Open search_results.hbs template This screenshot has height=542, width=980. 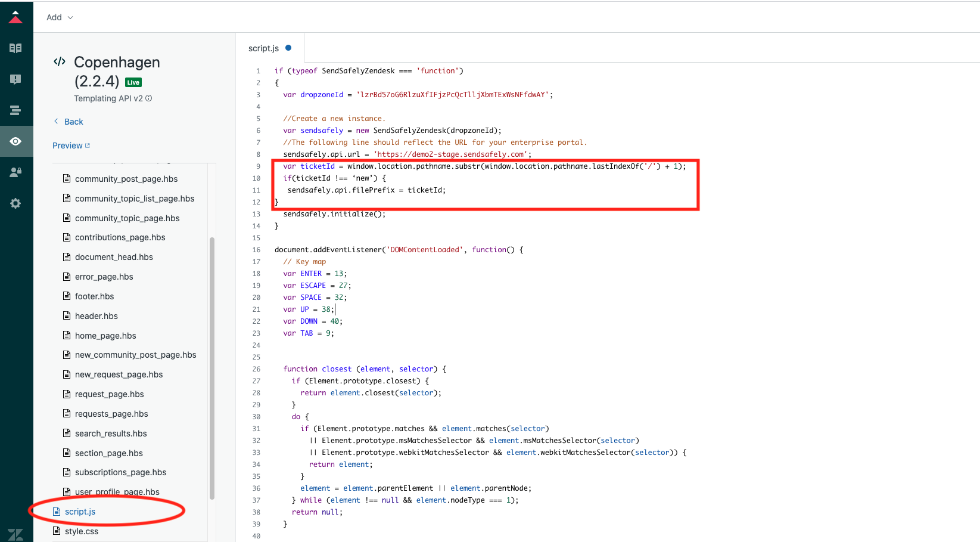point(111,433)
